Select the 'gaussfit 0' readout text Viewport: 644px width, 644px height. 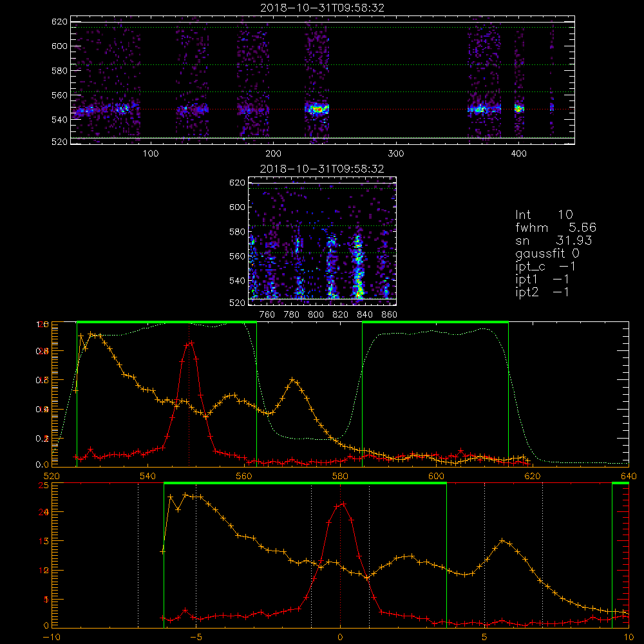click(x=547, y=253)
